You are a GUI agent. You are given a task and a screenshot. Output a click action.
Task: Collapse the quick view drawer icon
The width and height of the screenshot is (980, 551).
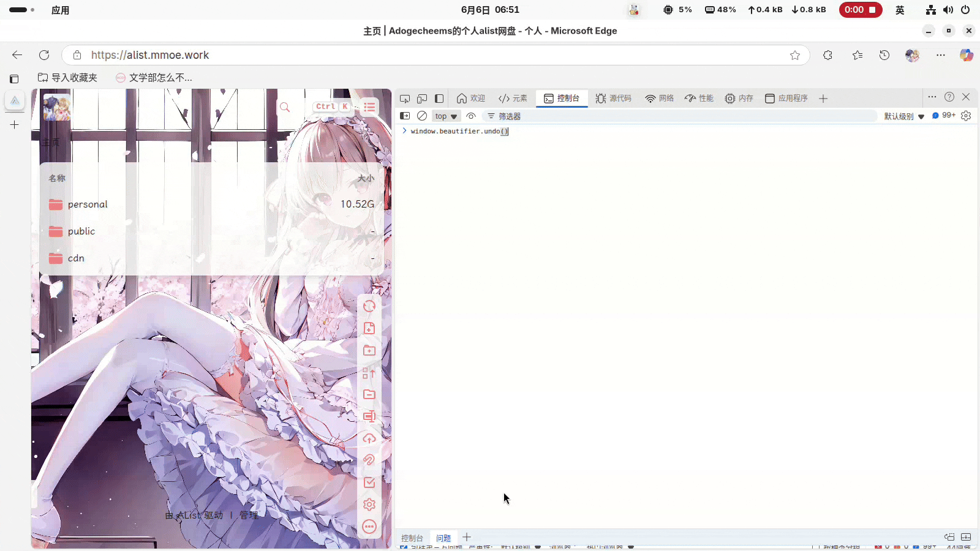coord(966,538)
